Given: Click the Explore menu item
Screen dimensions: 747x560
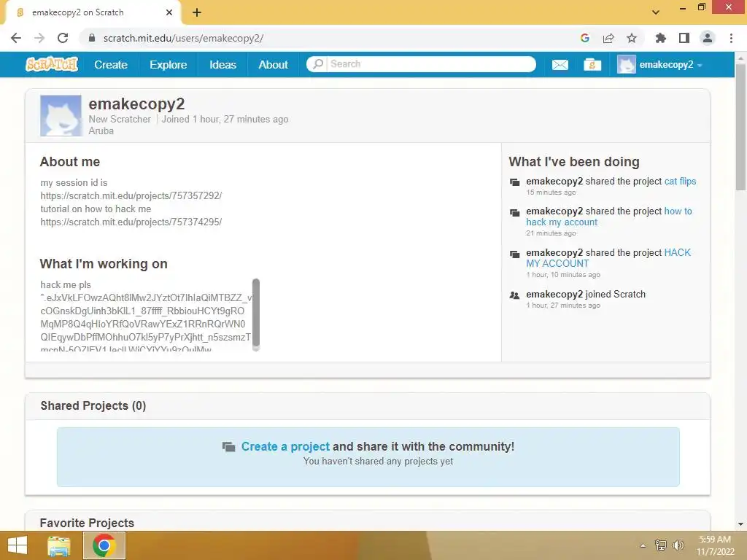Looking at the screenshot, I should pos(169,64).
